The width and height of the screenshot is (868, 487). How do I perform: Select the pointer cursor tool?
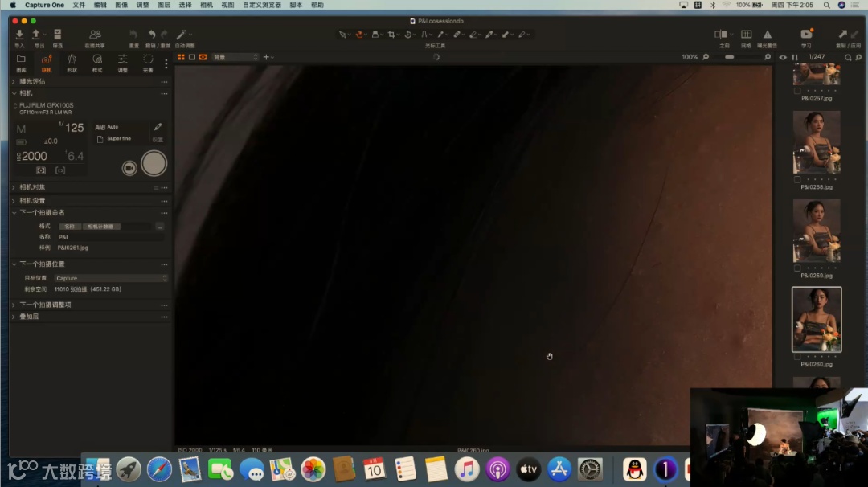pos(342,35)
